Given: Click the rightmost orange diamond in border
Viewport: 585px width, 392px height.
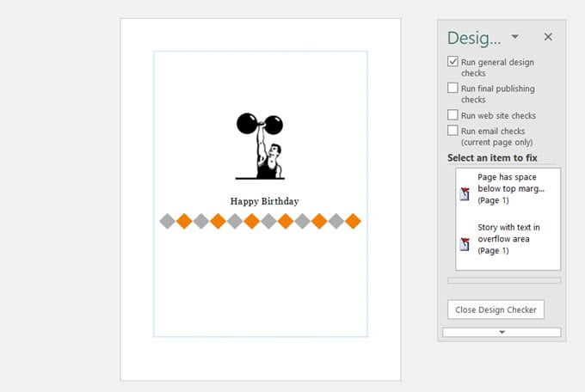Looking at the screenshot, I should pyautogui.click(x=353, y=222).
